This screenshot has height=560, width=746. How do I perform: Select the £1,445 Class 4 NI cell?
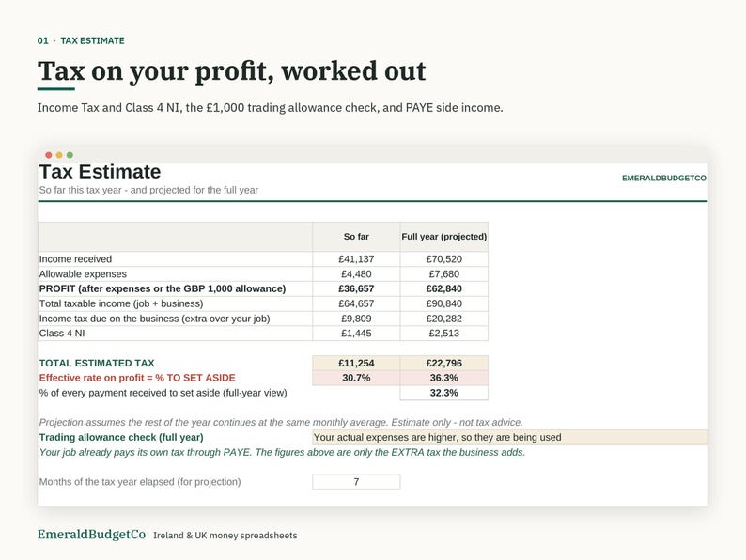356,334
